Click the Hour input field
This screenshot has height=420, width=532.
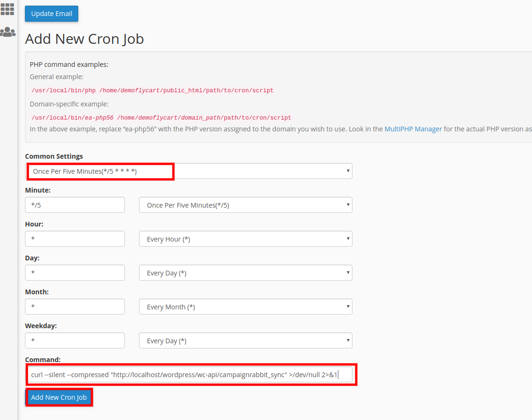click(75, 239)
